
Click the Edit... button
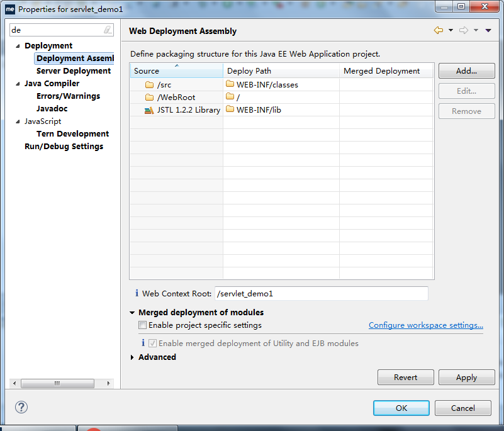pos(466,91)
